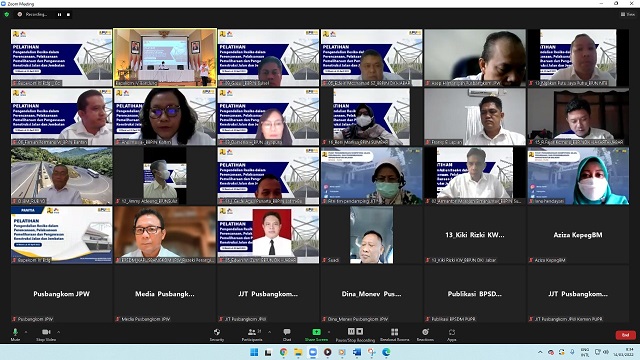The image size is (640, 360).
Task: Open the View layout menu
Action: coord(628,14)
